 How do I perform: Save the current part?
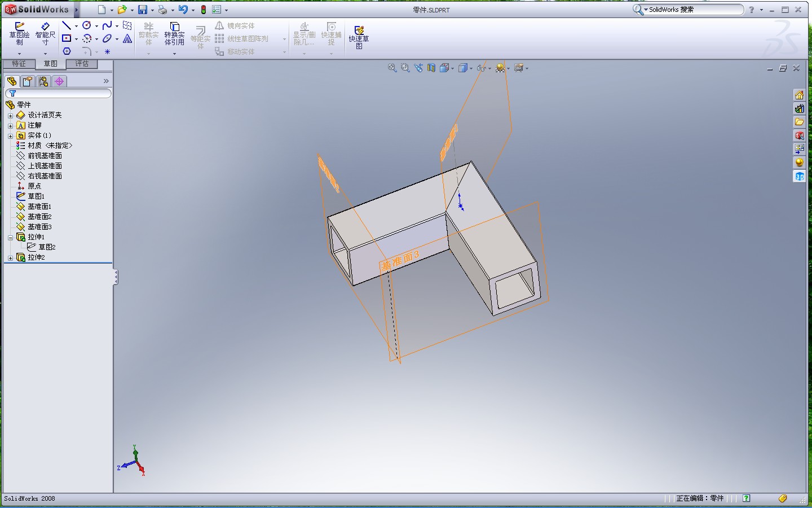[143, 10]
